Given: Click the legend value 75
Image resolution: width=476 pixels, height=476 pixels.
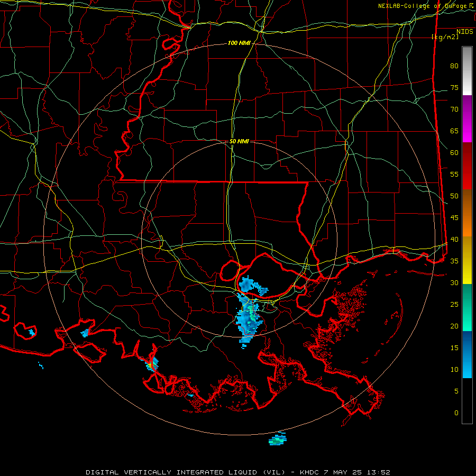Looking at the screenshot, I should click(454, 88).
